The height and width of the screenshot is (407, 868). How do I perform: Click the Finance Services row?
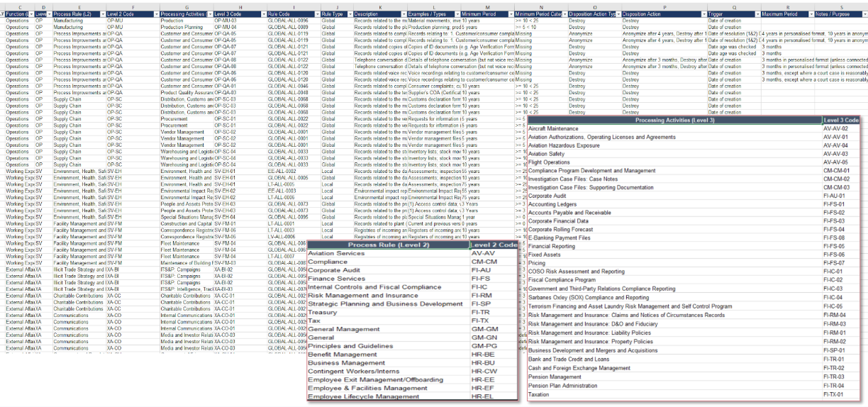(388, 279)
